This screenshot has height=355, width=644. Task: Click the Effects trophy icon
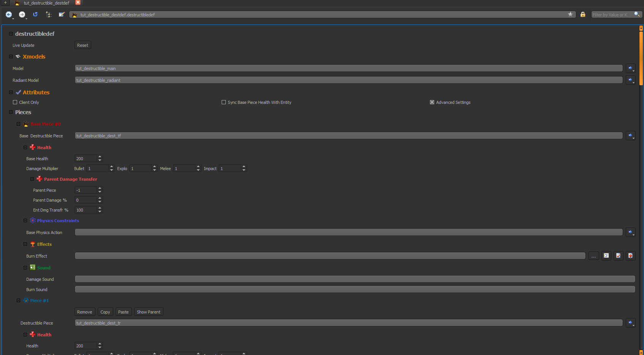click(x=33, y=244)
